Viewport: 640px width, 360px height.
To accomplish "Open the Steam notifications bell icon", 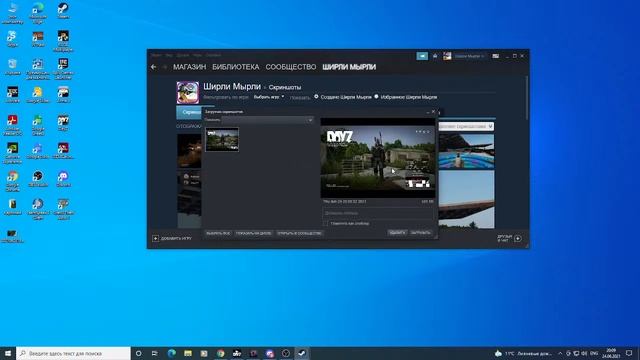I will [x=435, y=56].
